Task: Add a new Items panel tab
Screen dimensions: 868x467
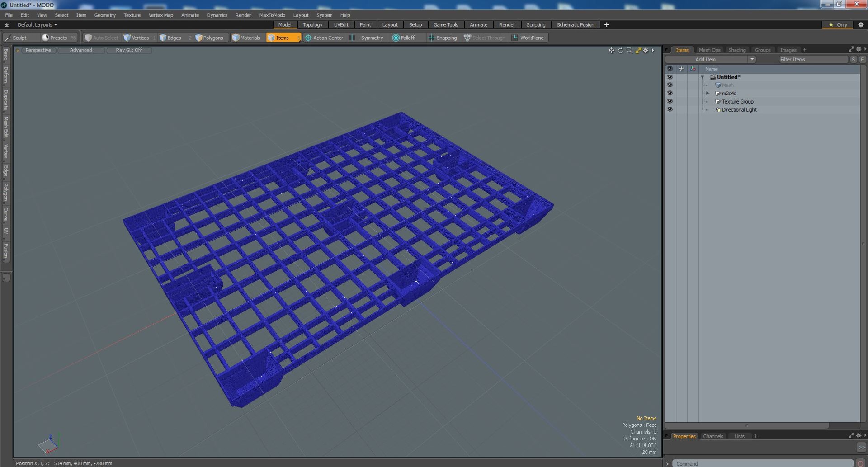Action: 804,50
